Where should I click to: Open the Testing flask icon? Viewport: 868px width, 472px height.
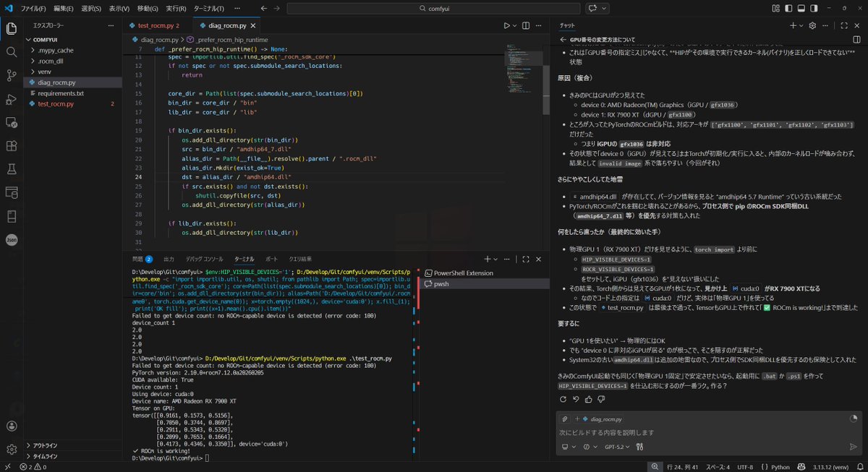[x=12, y=169]
